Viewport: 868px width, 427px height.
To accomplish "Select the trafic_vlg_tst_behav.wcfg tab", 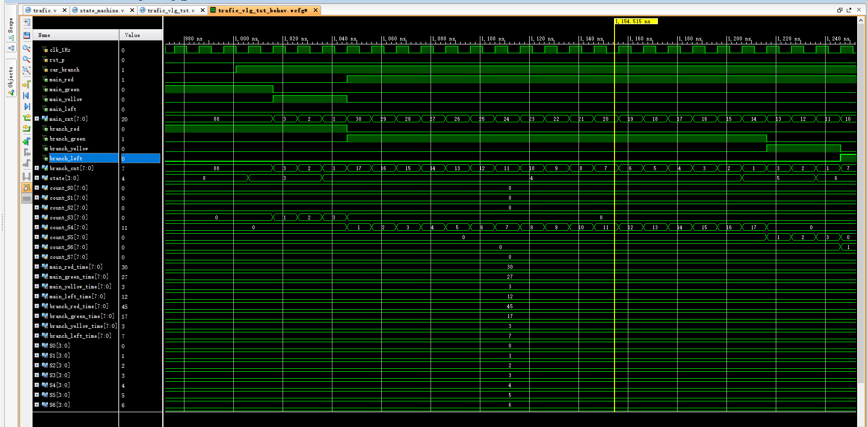I will (x=263, y=10).
